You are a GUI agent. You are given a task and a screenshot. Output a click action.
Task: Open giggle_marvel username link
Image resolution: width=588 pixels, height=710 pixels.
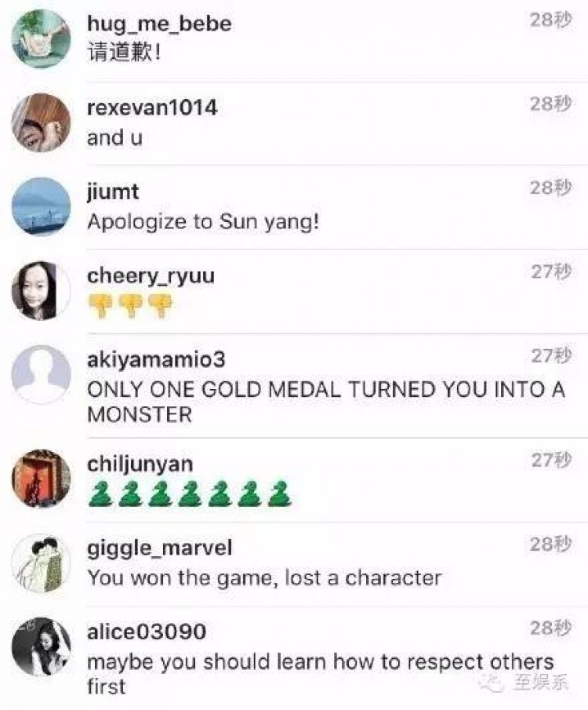pyautogui.click(x=159, y=548)
